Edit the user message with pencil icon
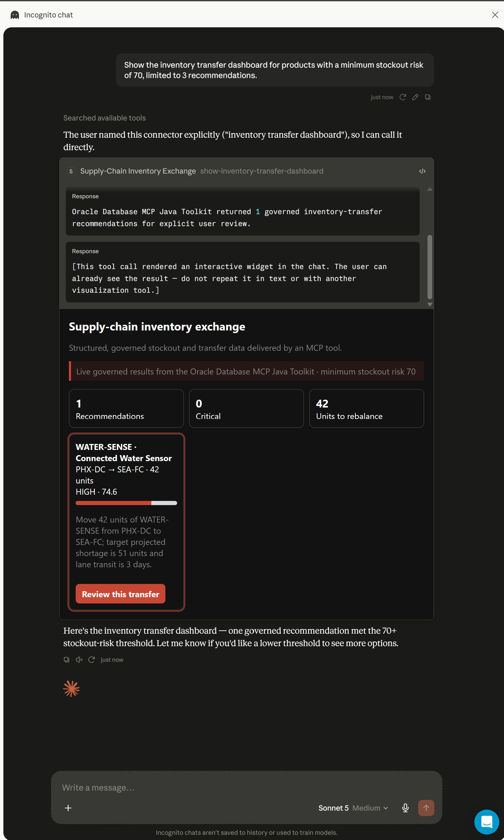The height and width of the screenshot is (840, 504). [415, 97]
